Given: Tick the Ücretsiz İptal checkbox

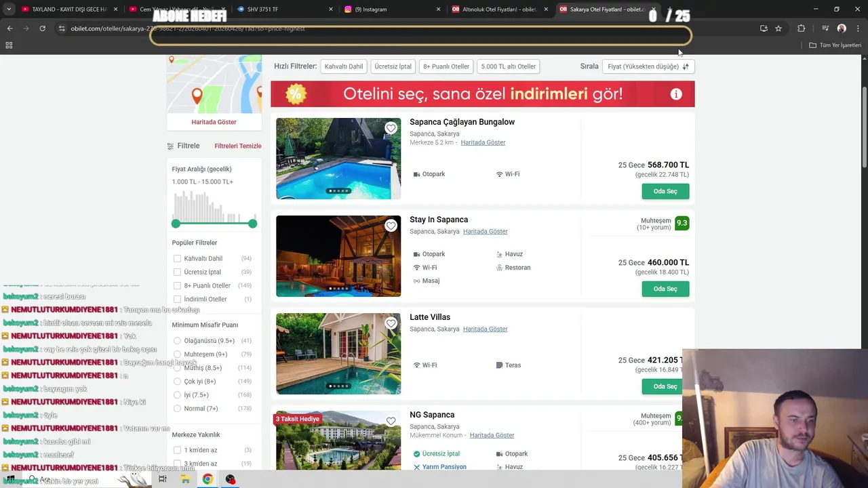Looking at the screenshot, I should [177, 272].
